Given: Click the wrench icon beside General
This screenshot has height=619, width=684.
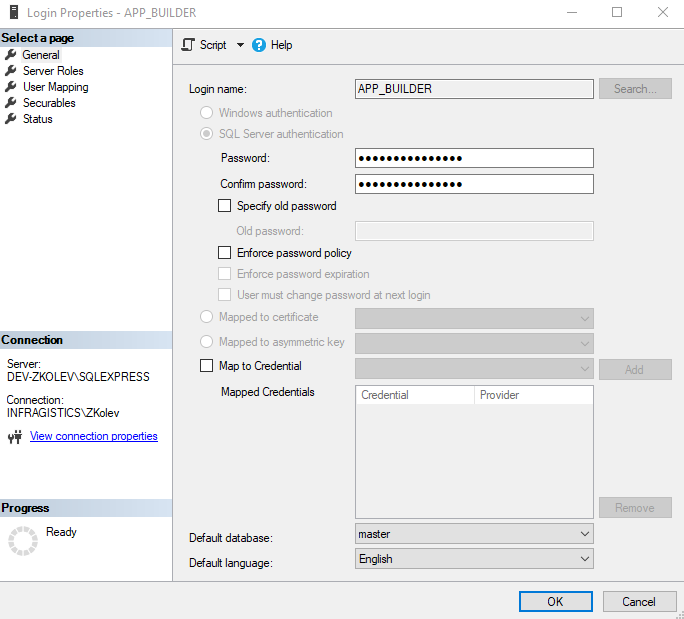Looking at the screenshot, I should pos(11,55).
